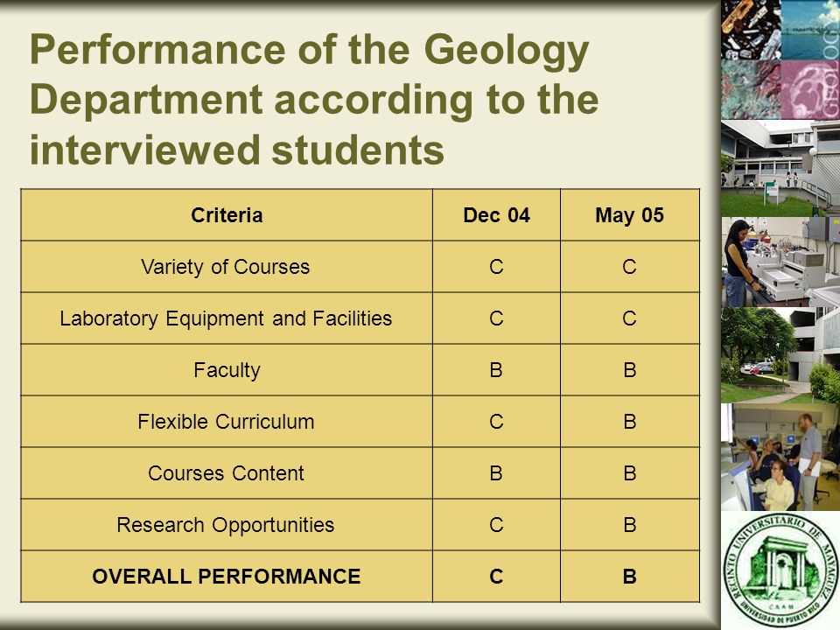
Task: Select the Flexible Curriculum cell
Action: (x=227, y=422)
